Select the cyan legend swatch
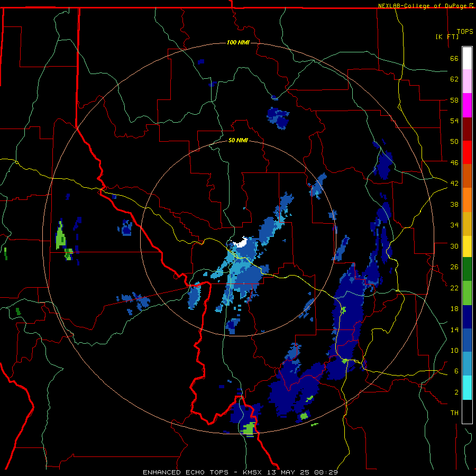The height and width of the screenshot is (476, 476). point(467,388)
